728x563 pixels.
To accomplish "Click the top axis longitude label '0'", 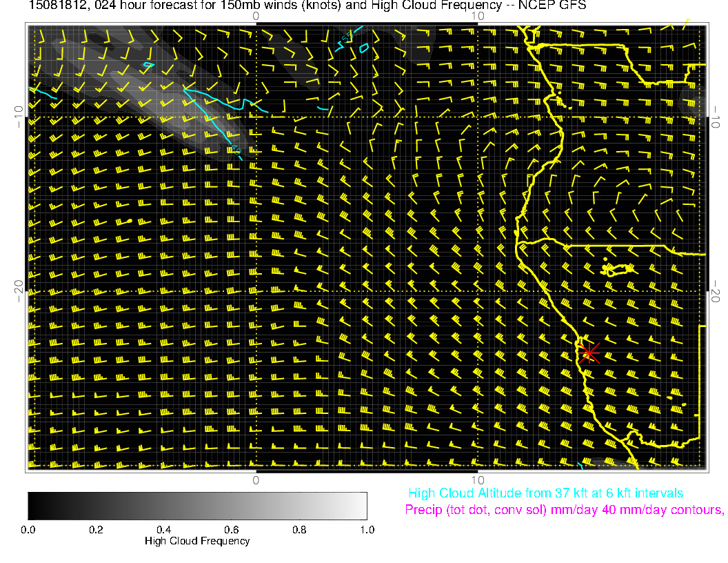I will 256,16.
